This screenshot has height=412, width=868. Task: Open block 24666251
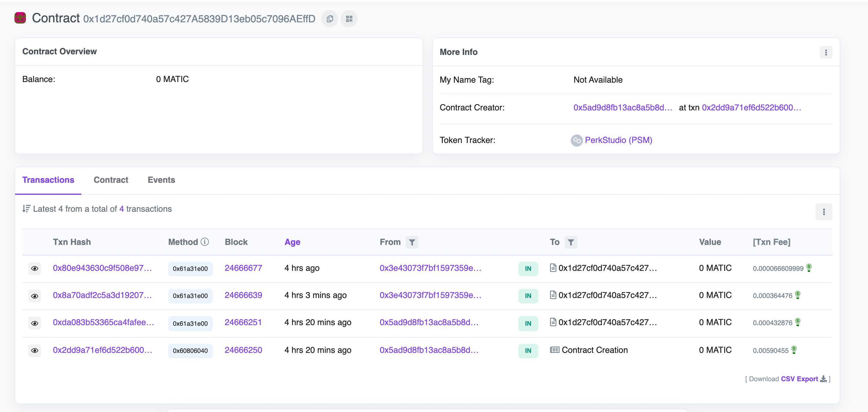[243, 322]
